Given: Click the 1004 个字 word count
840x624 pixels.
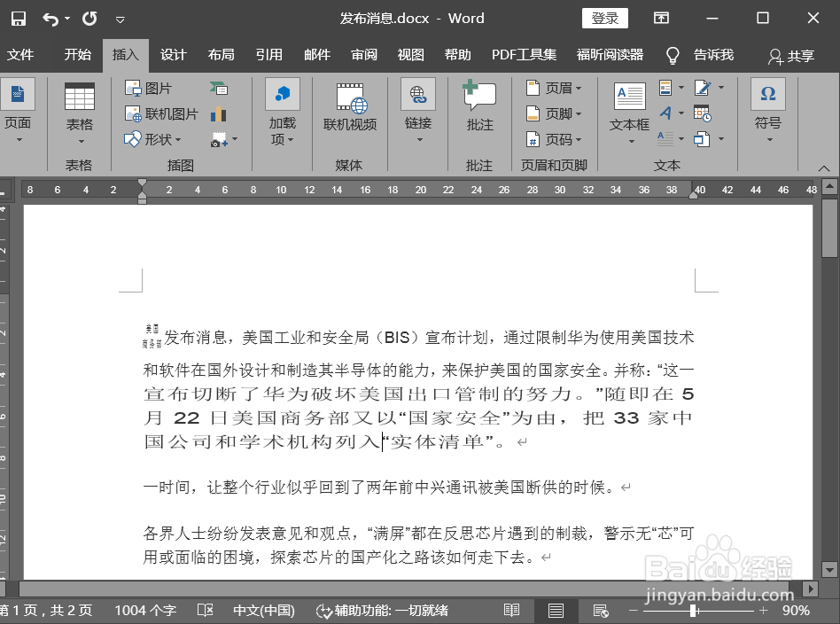Looking at the screenshot, I should coord(145,611).
